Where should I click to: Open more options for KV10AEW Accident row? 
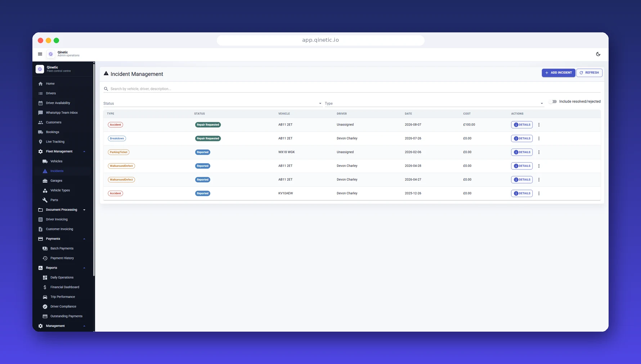coord(539,194)
